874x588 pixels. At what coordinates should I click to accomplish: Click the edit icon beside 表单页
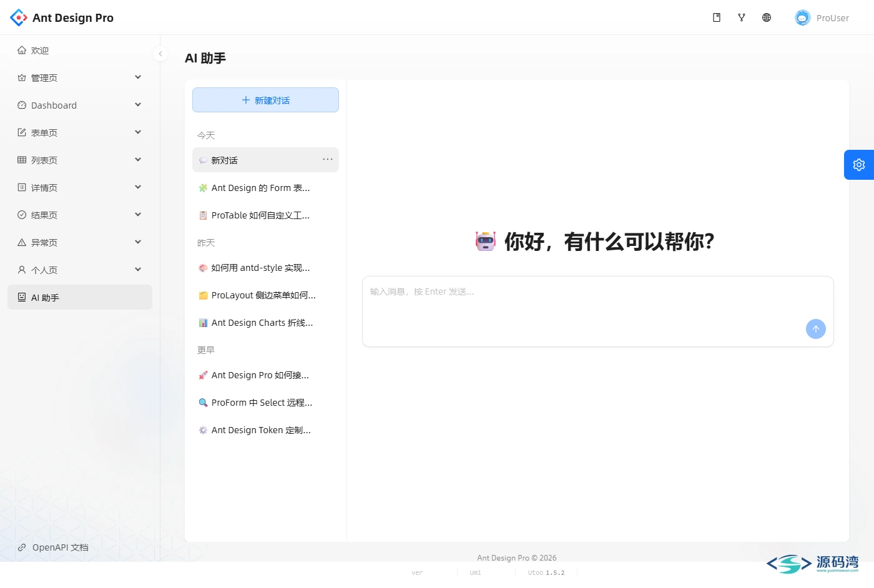(x=22, y=133)
